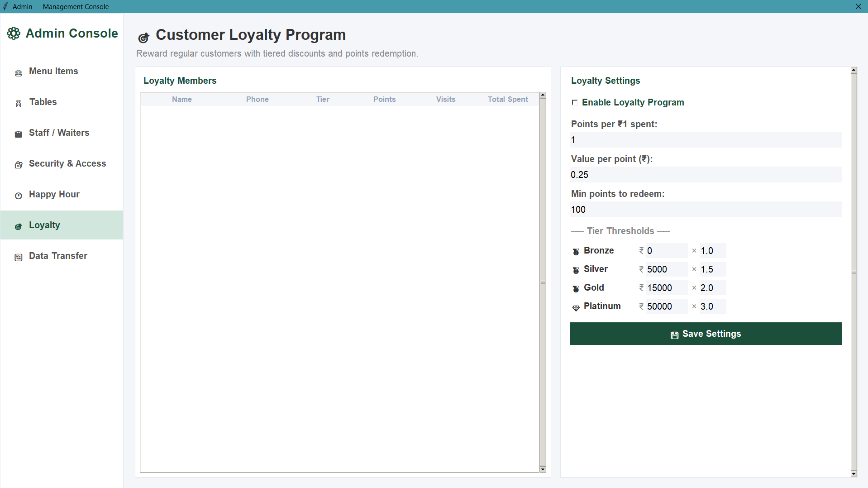The width and height of the screenshot is (868, 488).
Task: Click the Staff / Waiters icon
Action: pyautogui.click(x=19, y=134)
